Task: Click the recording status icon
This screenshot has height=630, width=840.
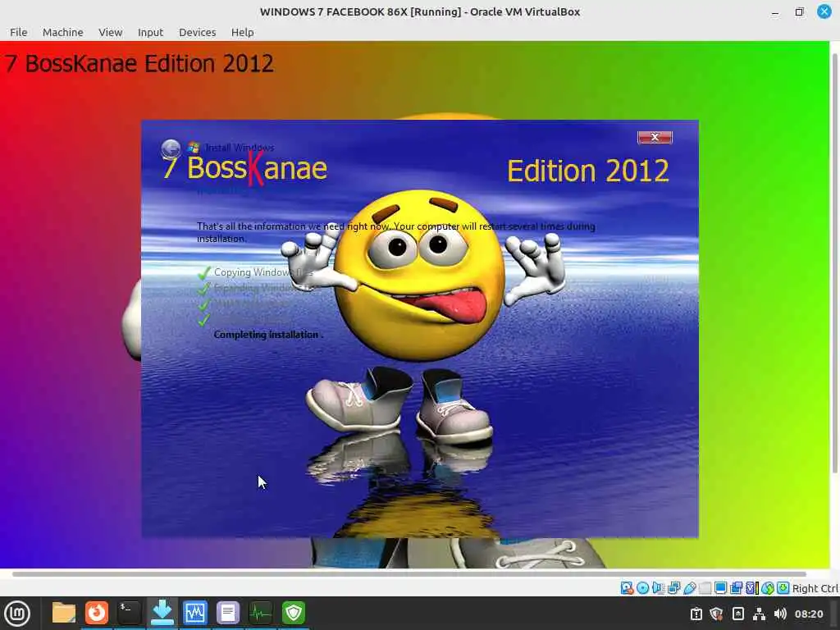Action: coord(736,588)
